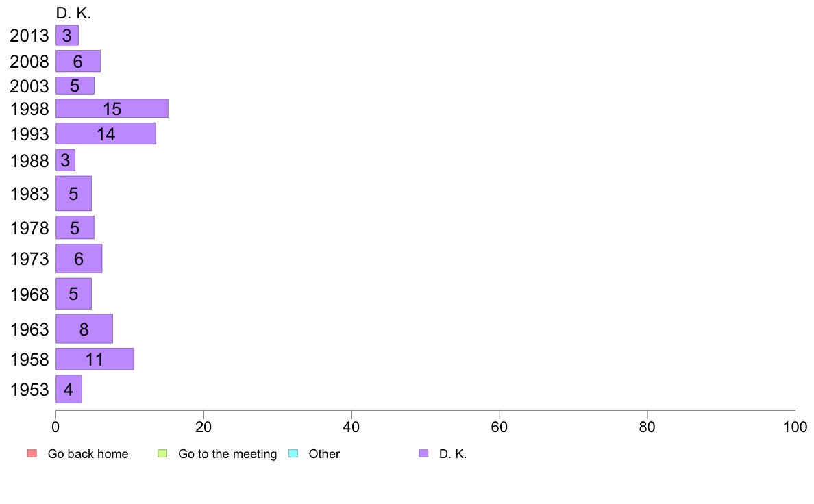Click the 1953 bar with value 4

pos(69,389)
